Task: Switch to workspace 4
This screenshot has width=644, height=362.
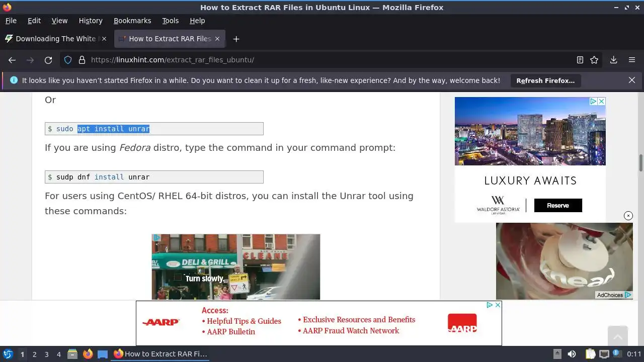Action: click(x=58, y=354)
